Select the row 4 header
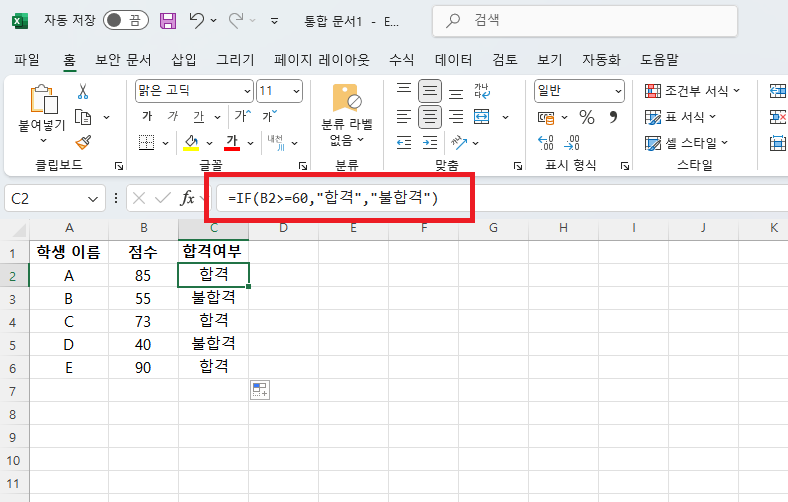Screen dimensions: 788x502 tap(14, 322)
